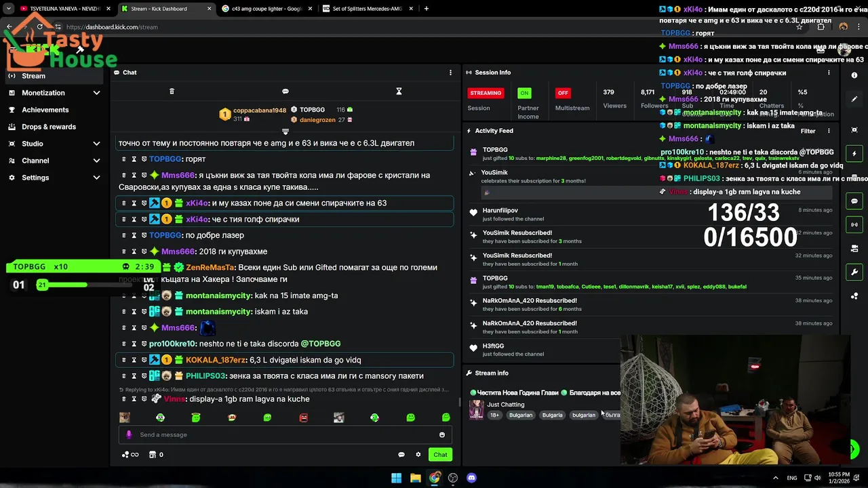Toggle the Multistream OFF badge

point(562,93)
